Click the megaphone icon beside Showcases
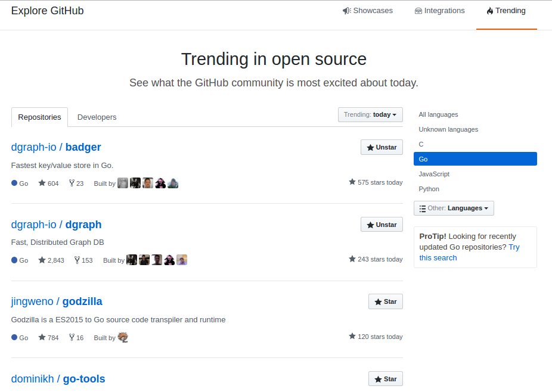Image resolution: width=552 pixels, height=392 pixels. pos(347,11)
